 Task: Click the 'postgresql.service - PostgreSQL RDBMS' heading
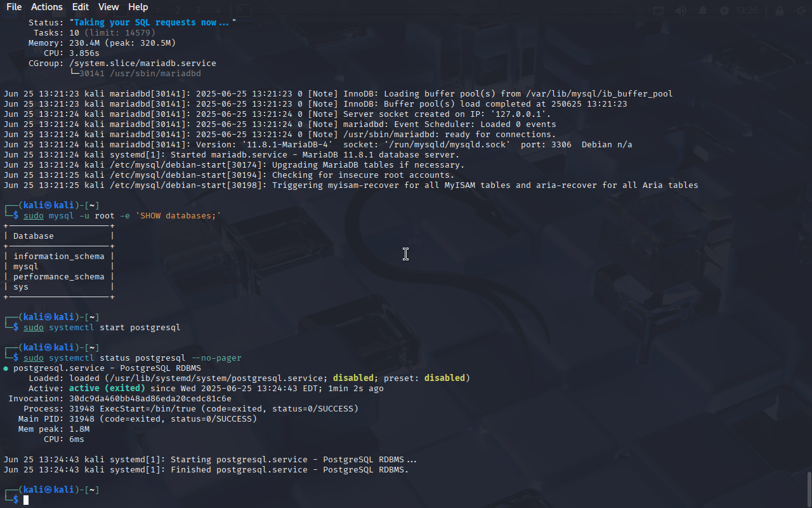click(x=107, y=368)
